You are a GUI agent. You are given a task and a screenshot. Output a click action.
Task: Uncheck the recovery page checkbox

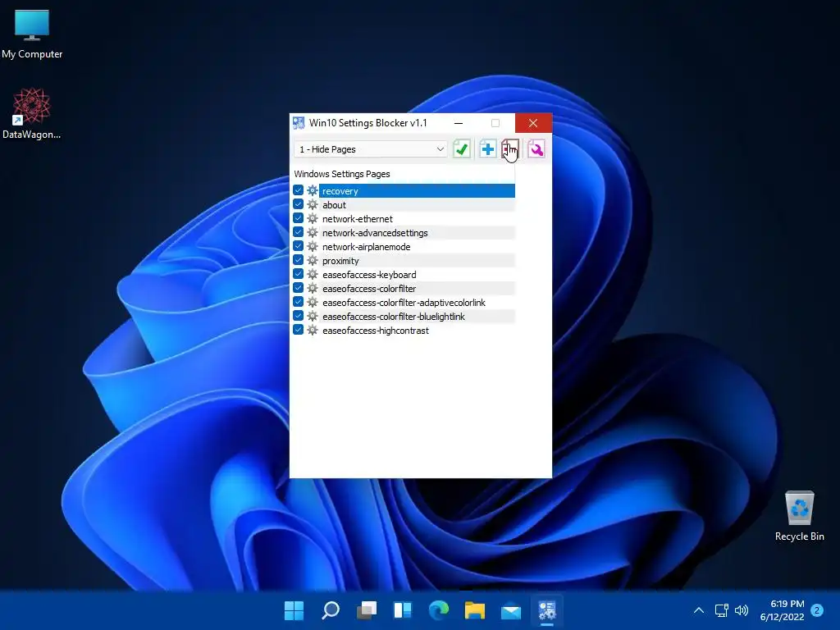(299, 190)
